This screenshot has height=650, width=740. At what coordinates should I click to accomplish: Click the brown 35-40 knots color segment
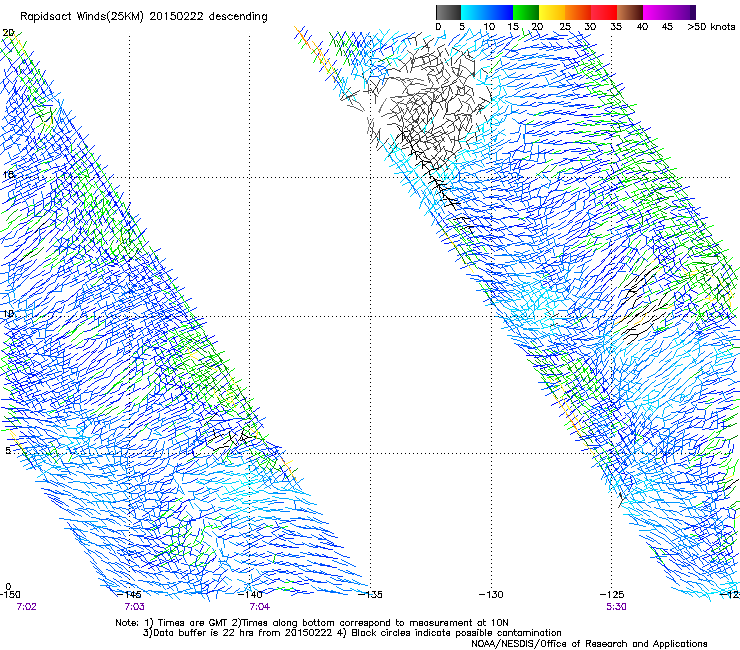(630, 12)
